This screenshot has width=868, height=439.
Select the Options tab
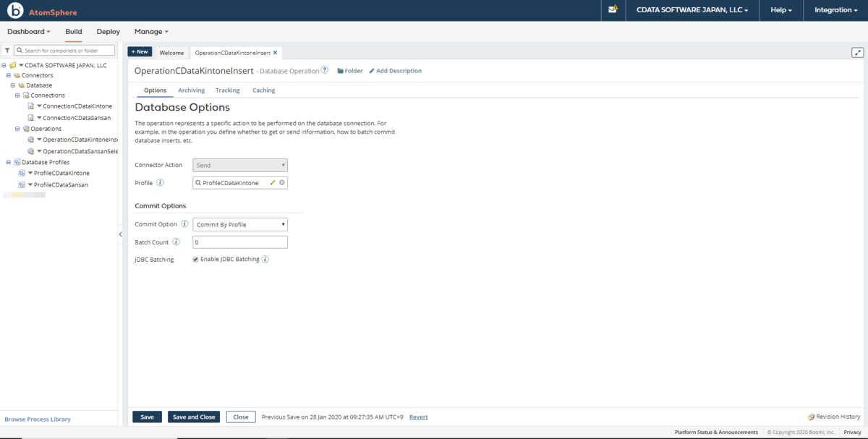pos(155,90)
